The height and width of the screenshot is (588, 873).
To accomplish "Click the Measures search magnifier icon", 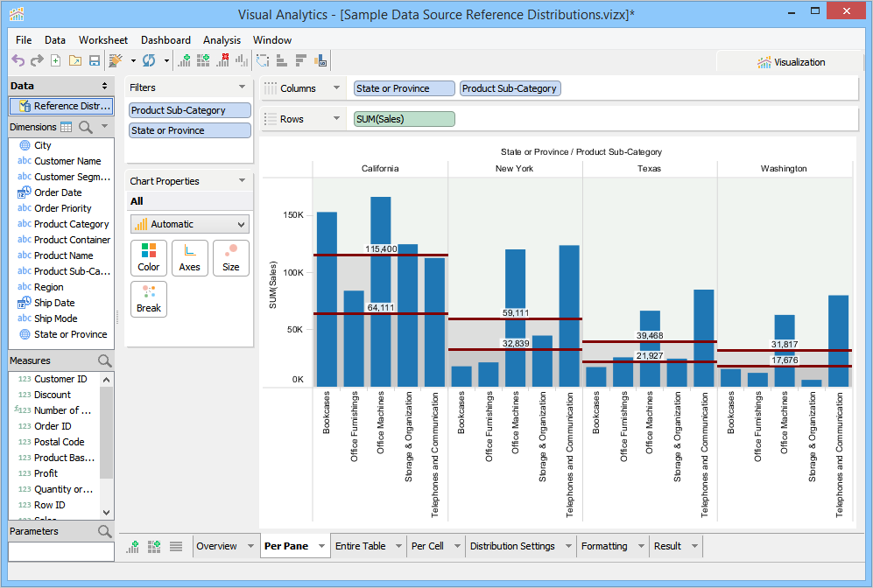I will [x=105, y=360].
